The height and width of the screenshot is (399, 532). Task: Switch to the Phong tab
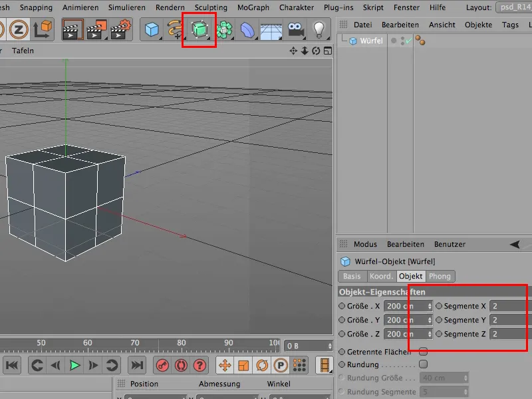[x=440, y=276]
